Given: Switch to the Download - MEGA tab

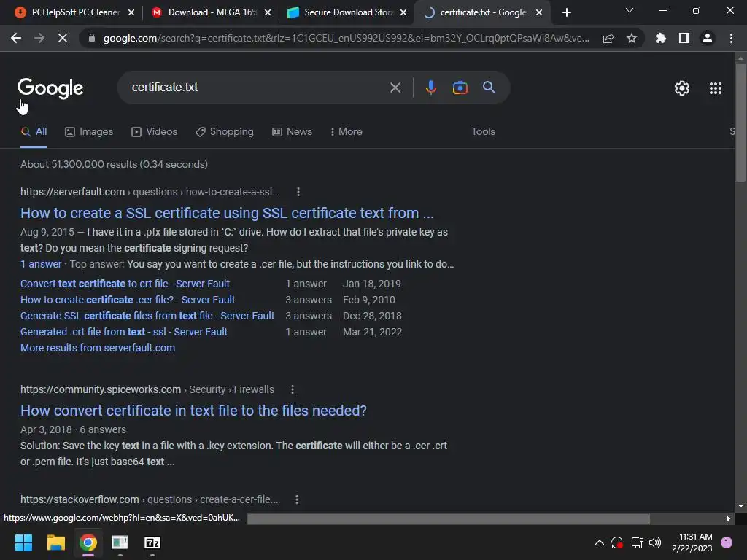Looking at the screenshot, I should click(x=212, y=12).
